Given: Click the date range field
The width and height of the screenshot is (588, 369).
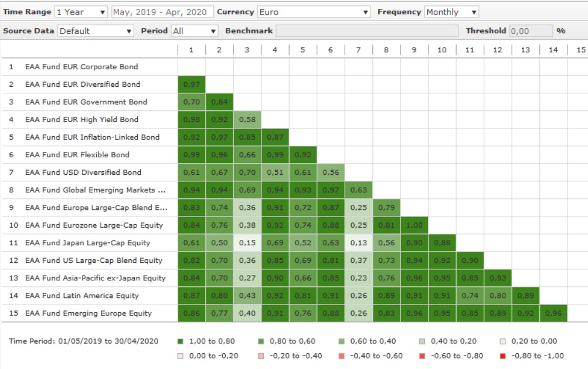Looking at the screenshot, I should click(162, 12).
